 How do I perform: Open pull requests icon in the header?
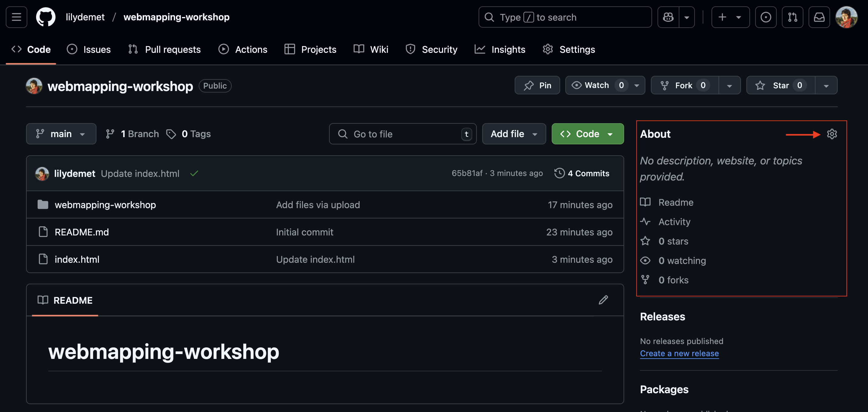coord(792,17)
